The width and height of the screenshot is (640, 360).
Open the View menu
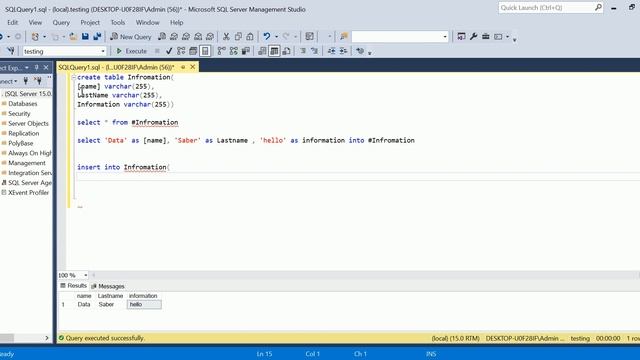tap(35, 22)
